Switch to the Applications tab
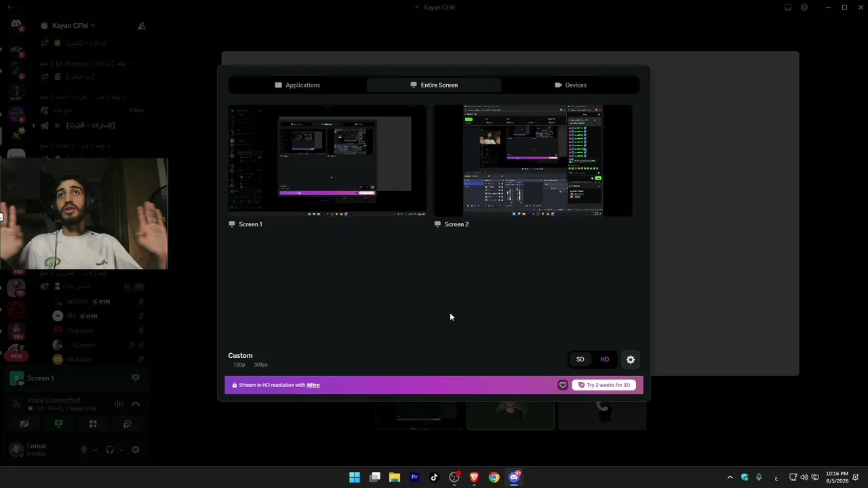Image resolution: width=868 pixels, height=488 pixels. (297, 85)
